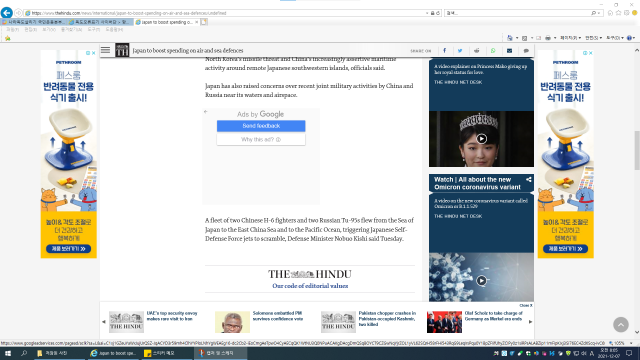Open the search provider dropdown arrow
This screenshot has height=360, width=640.
point(599,13)
